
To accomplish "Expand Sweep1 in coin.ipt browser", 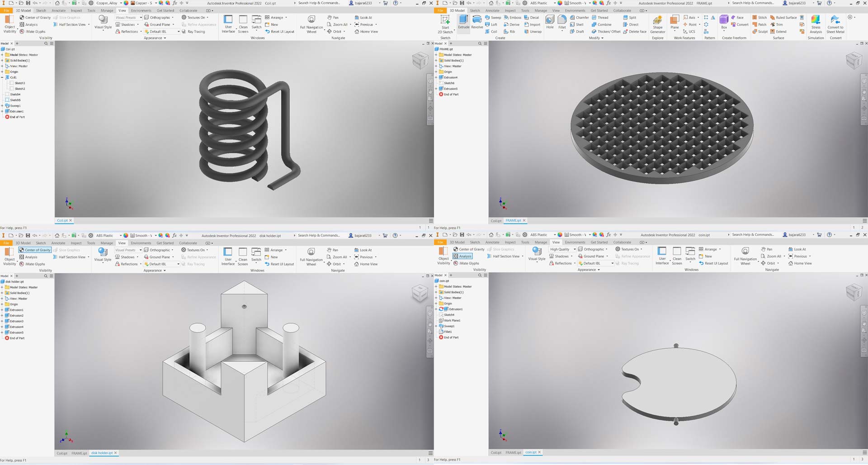I will 436,326.
